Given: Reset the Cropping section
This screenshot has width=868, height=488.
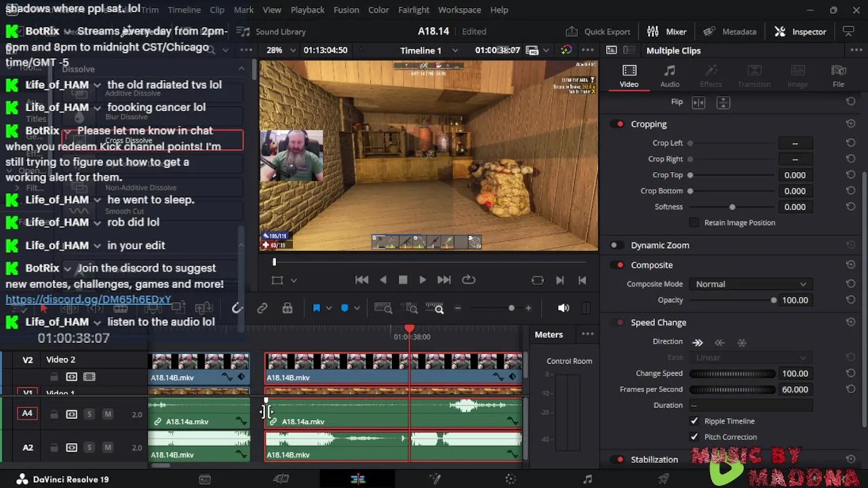Looking at the screenshot, I should [850, 124].
